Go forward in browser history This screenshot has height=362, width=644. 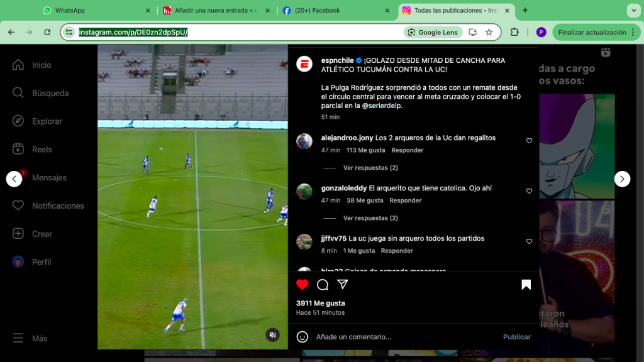tap(29, 32)
